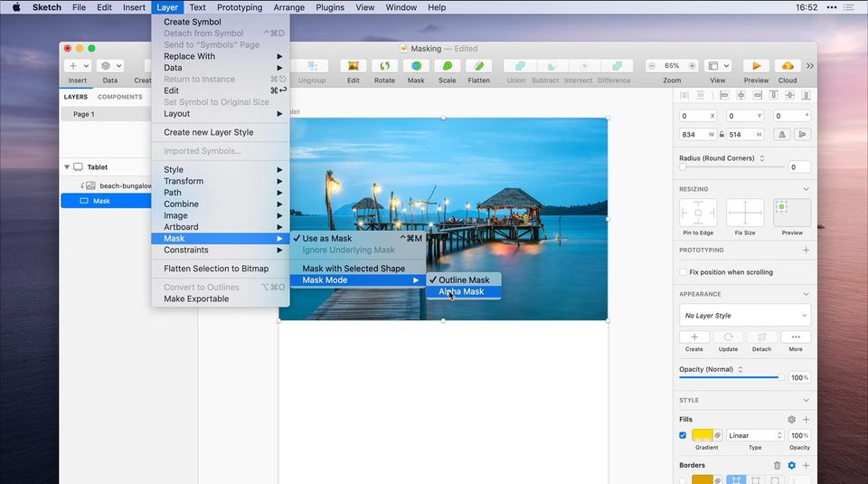Click the yellow gradient fill swatch
The height and width of the screenshot is (484, 868).
pyautogui.click(x=702, y=435)
